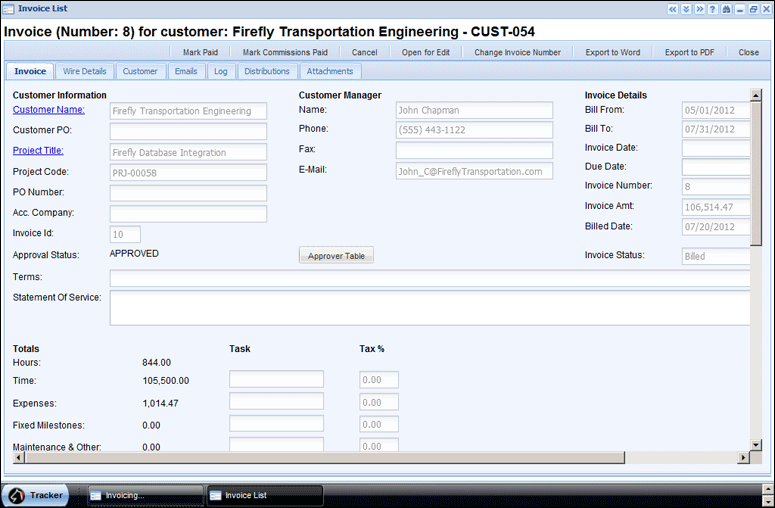The width and height of the screenshot is (775, 508).
Task: Click the Expenses row Tax % field
Action: [x=379, y=402]
